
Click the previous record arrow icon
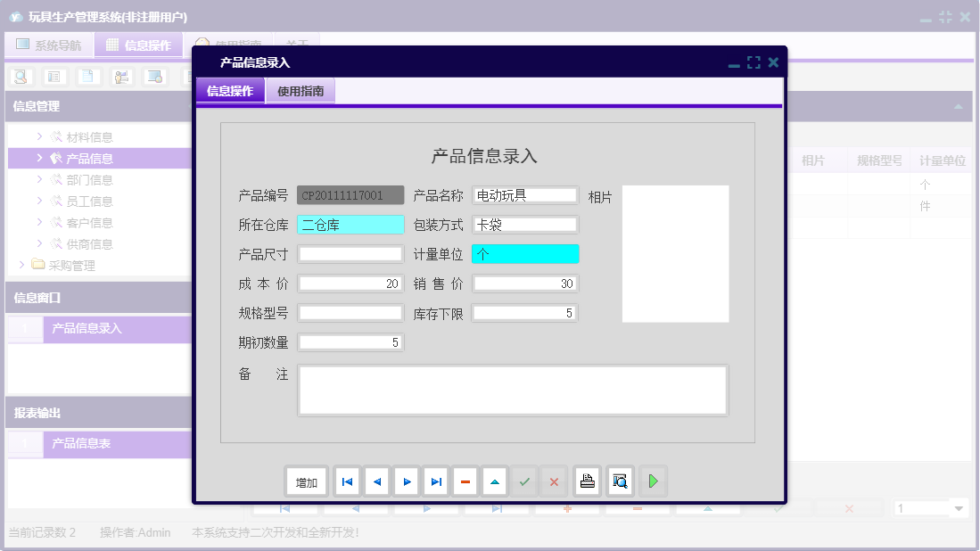pyautogui.click(x=376, y=481)
